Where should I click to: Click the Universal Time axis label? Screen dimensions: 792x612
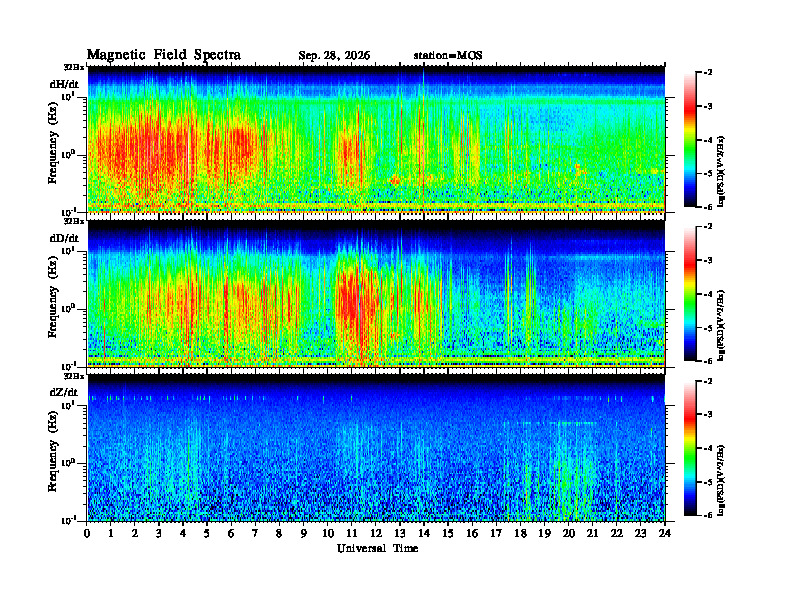click(x=377, y=548)
